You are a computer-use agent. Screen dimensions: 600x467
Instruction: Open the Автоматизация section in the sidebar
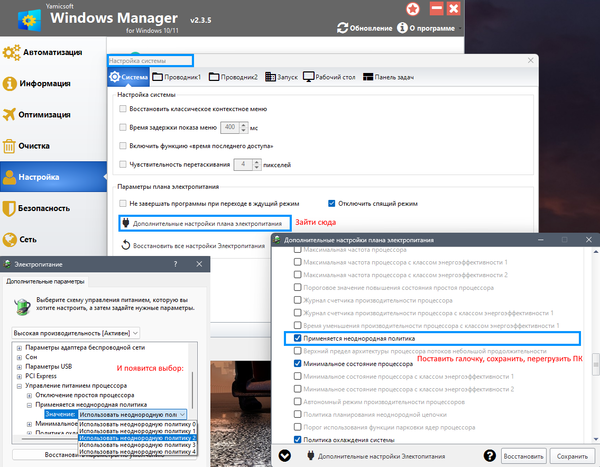(x=52, y=52)
